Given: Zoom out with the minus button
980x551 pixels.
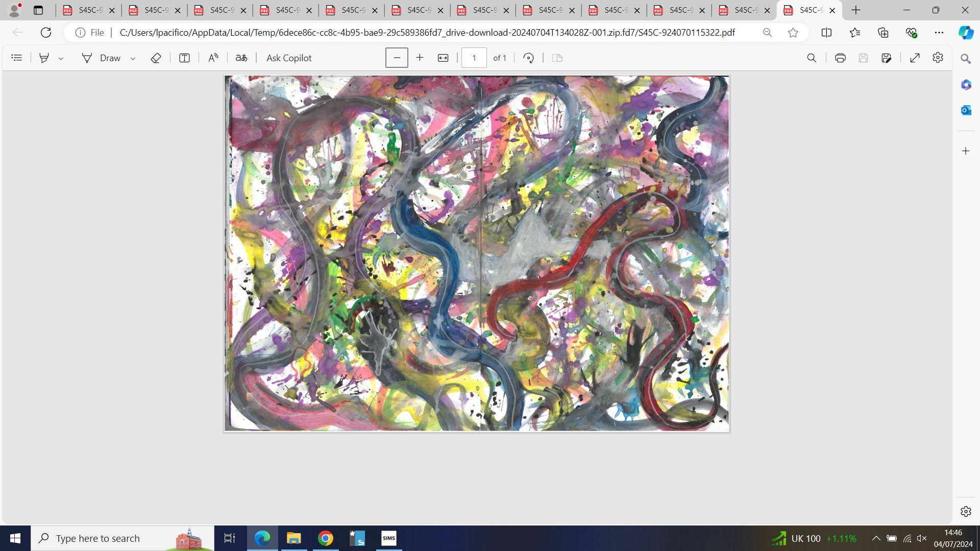Looking at the screenshot, I should [x=397, y=58].
